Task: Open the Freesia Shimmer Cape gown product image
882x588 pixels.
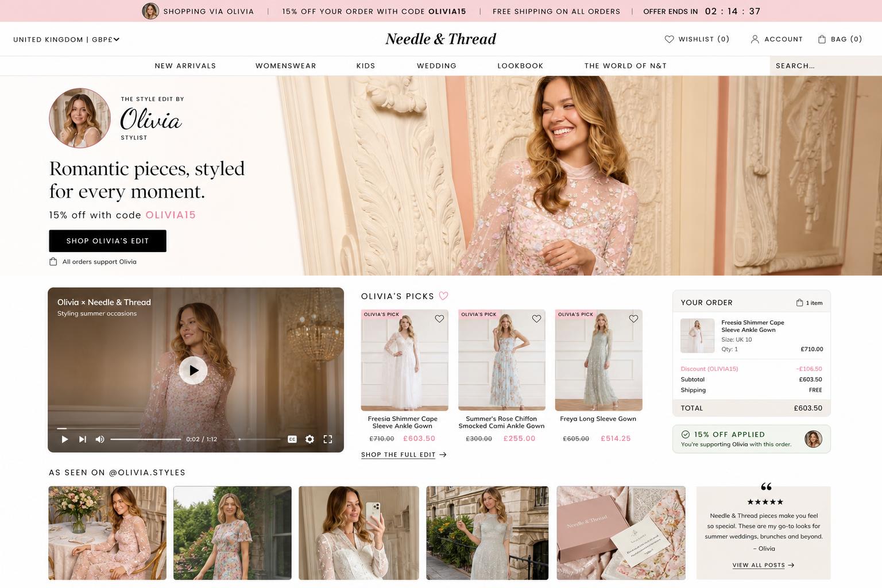Action: (405, 360)
